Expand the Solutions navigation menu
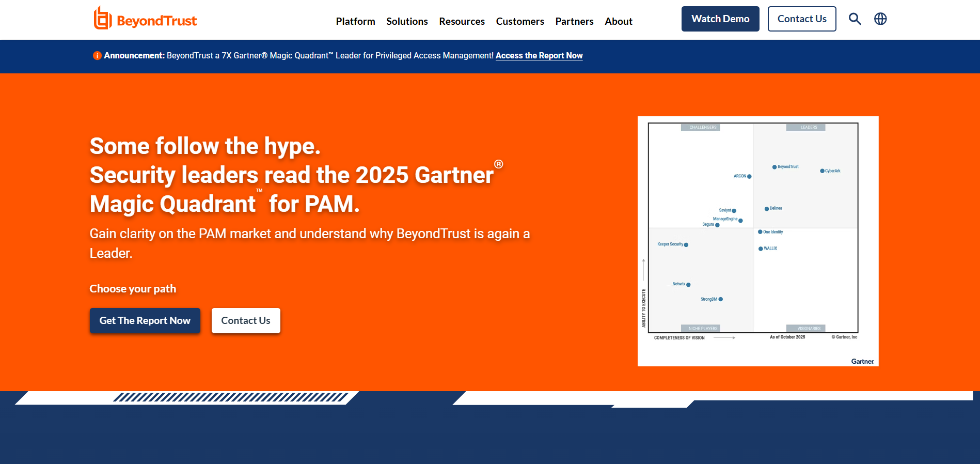The image size is (980, 464). coord(407,21)
